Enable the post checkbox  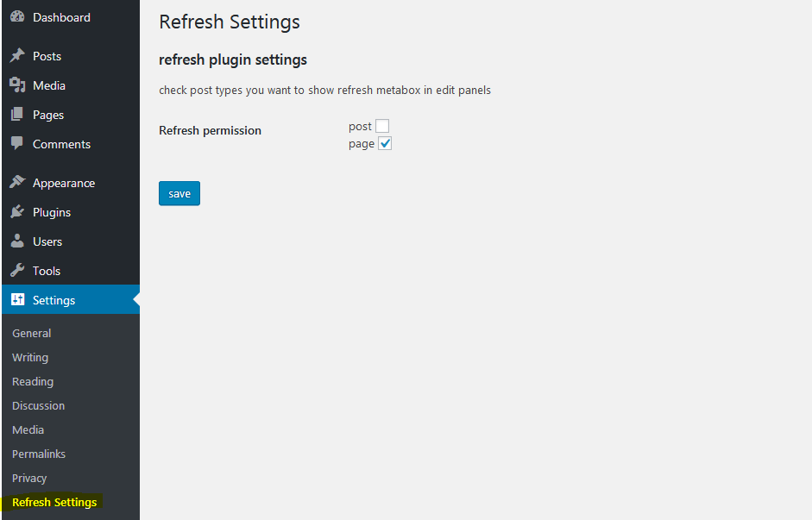point(382,126)
